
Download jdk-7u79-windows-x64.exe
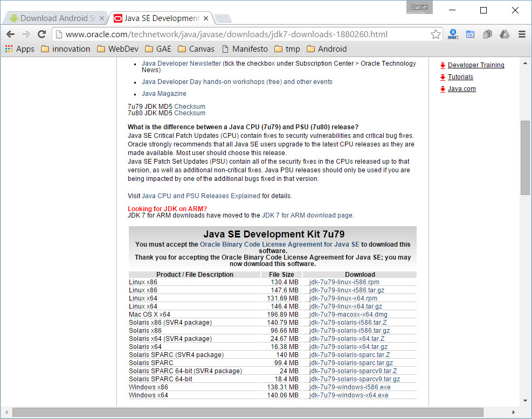coord(349,395)
